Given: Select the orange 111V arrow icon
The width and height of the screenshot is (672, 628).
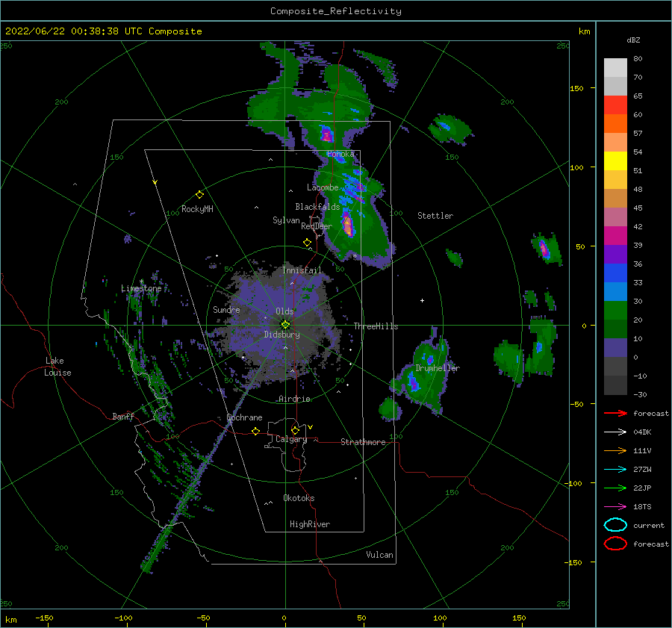Looking at the screenshot, I should point(615,450).
